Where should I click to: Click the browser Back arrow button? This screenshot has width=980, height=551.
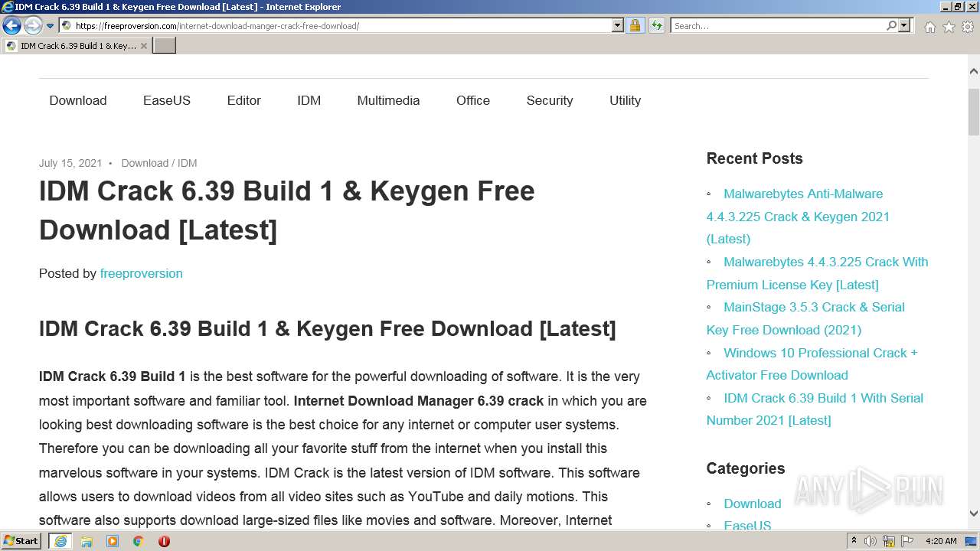tap(11, 26)
